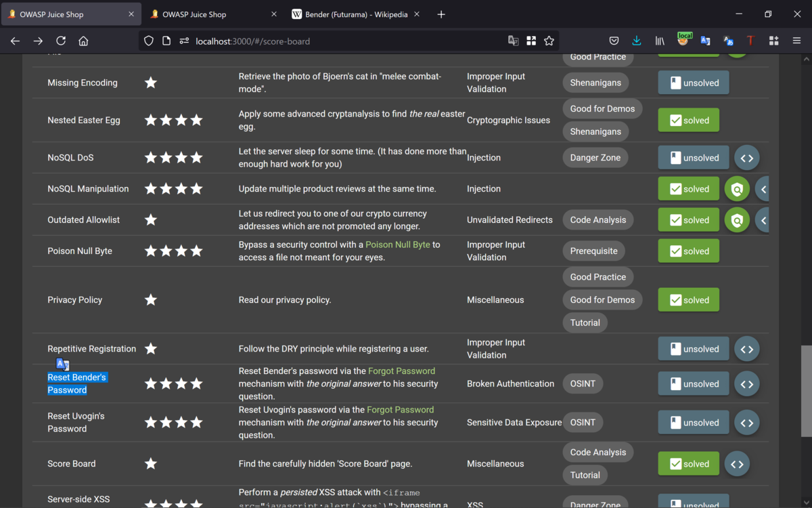The image size is (812, 508).
Task: Open Forgot Password link in Bender's challenge
Action: point(401,371)
